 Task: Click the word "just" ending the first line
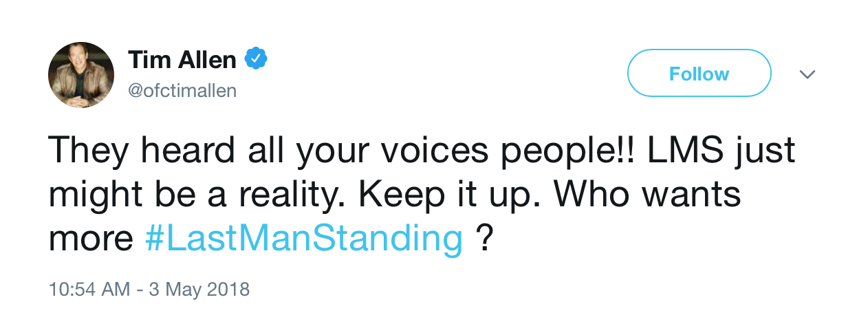coord(769,150)
